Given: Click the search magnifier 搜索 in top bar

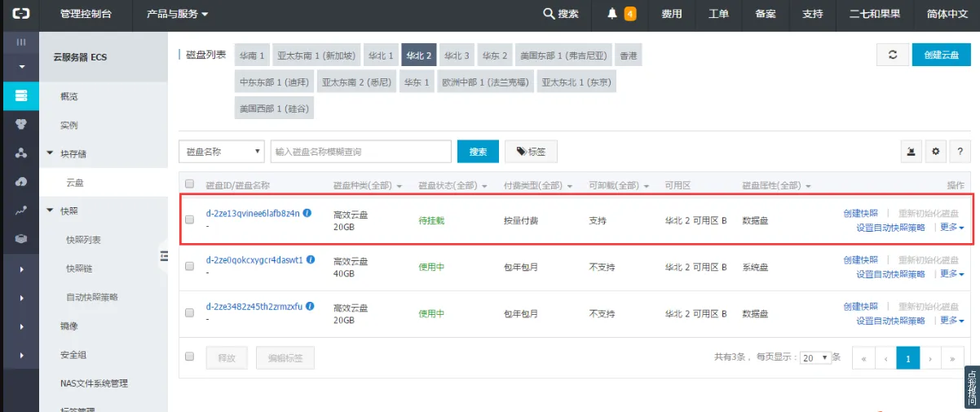Looking at the screenshot, I should [x=561, y=14].
